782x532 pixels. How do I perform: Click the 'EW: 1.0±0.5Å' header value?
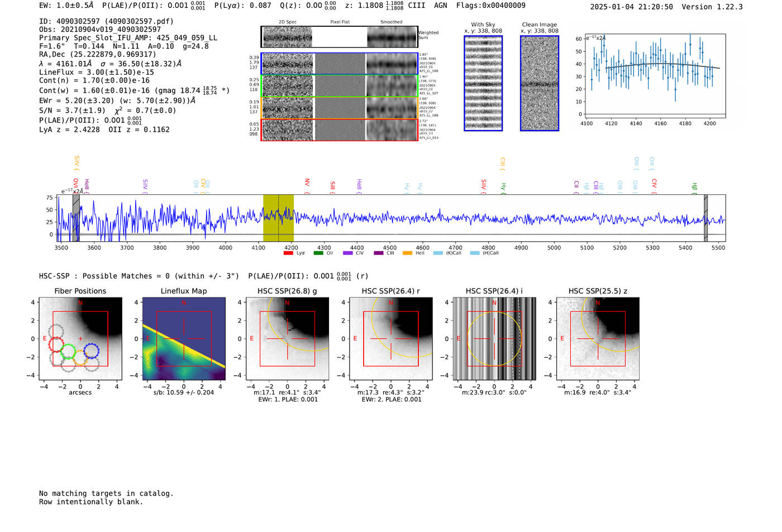(66, 6)
